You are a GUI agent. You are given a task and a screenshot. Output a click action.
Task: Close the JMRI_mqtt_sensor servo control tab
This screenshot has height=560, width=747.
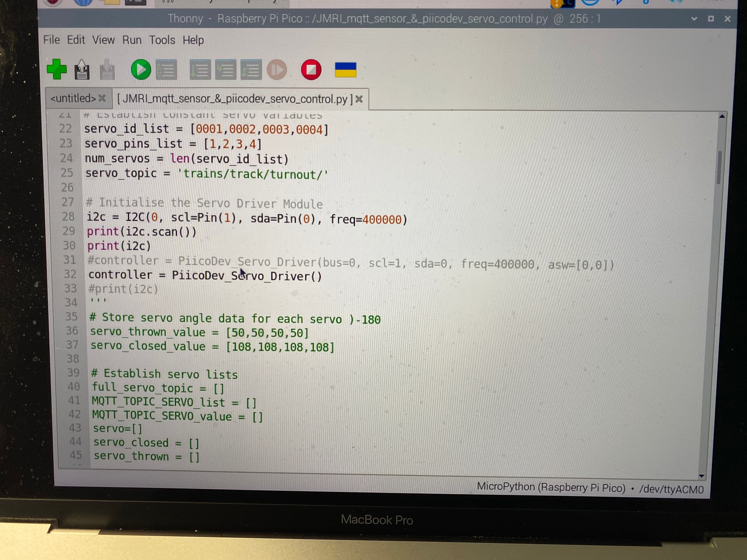[x=359, y=99]
